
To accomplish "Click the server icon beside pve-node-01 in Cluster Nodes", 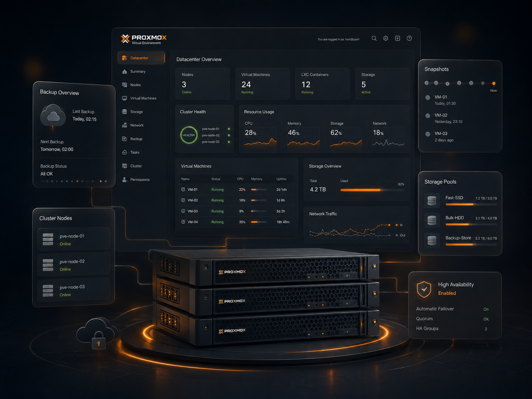I will click(x=48, y=239).
